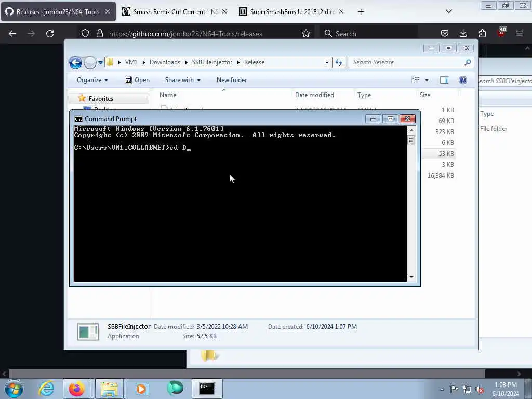
Task: View site security padlock info
Action: 99,34
